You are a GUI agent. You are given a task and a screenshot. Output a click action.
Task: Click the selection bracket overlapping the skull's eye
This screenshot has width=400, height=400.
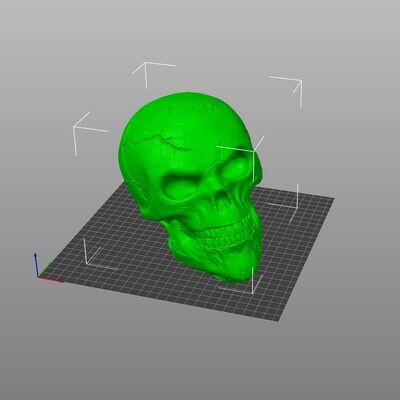pos(243,157)
